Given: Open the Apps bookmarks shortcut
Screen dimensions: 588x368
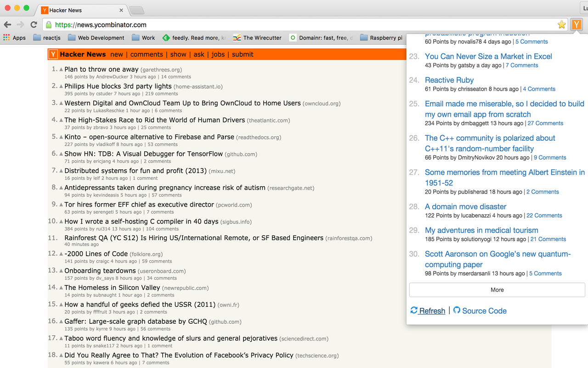Looking at the screenshot, I should 14,38.
